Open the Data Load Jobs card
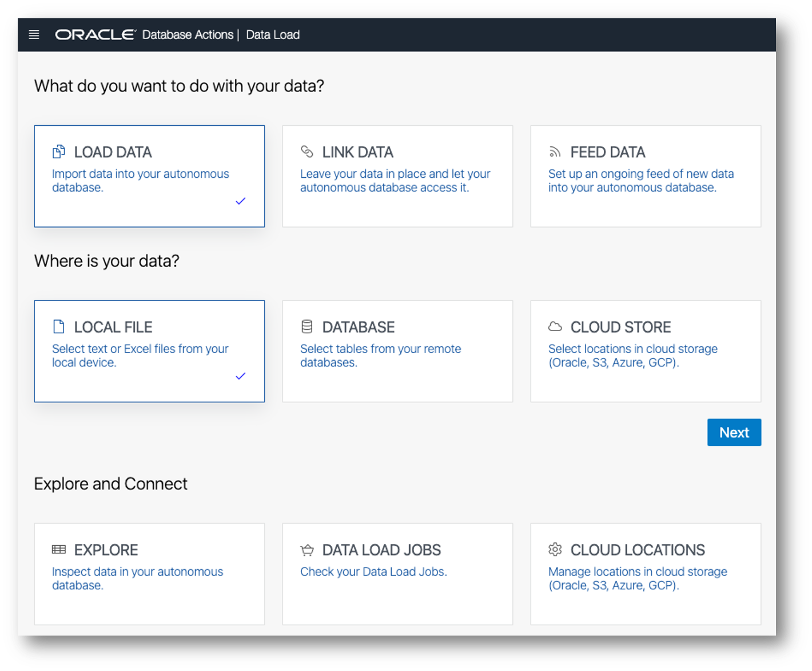This screenshot has height=671, width=812. click(x=397, y=574)
